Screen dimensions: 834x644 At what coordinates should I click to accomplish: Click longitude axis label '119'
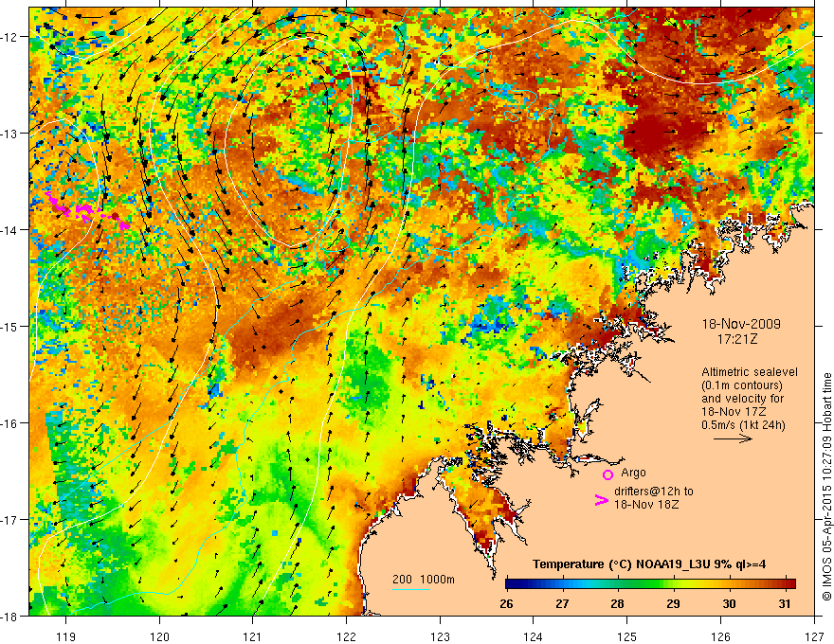click(66, 636)
